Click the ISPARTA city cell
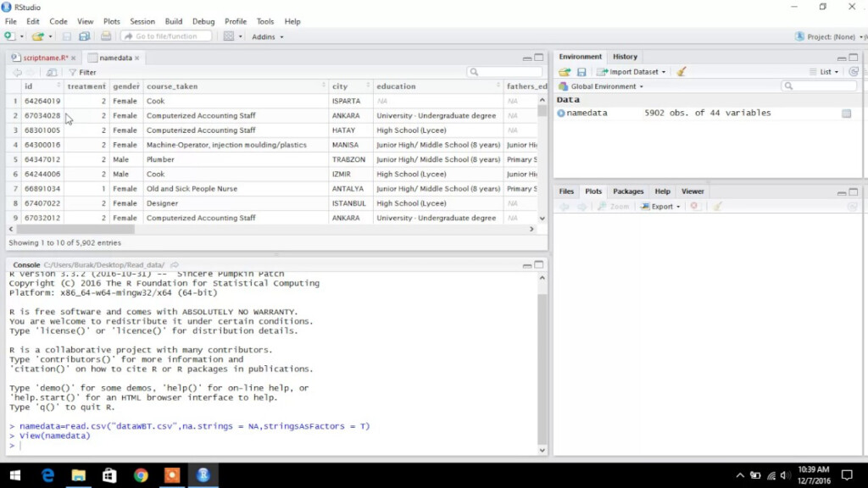Screen dimensions: 868x488 pos(347,102)
